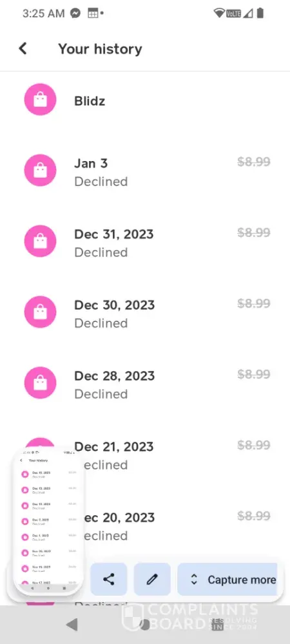The width and height of the screenshot is (290, 644).
Task: Select the struck-through $8.99 for Dec 31, 2023
Action: pos(254,232)
